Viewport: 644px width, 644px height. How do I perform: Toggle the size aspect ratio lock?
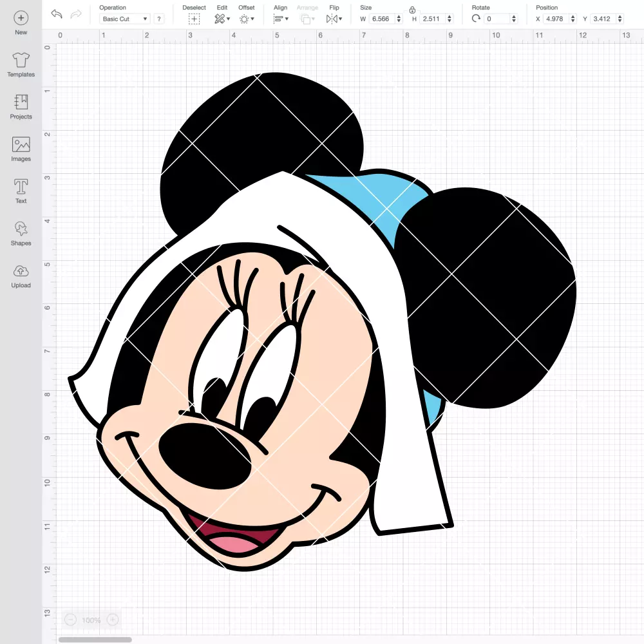[412, 10]
